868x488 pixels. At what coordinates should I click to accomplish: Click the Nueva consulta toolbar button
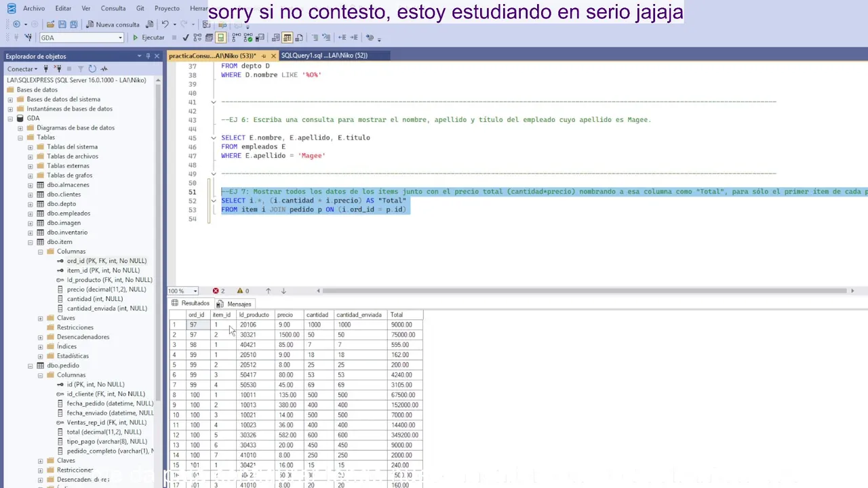pyautogui.click(x=113, y=24)
